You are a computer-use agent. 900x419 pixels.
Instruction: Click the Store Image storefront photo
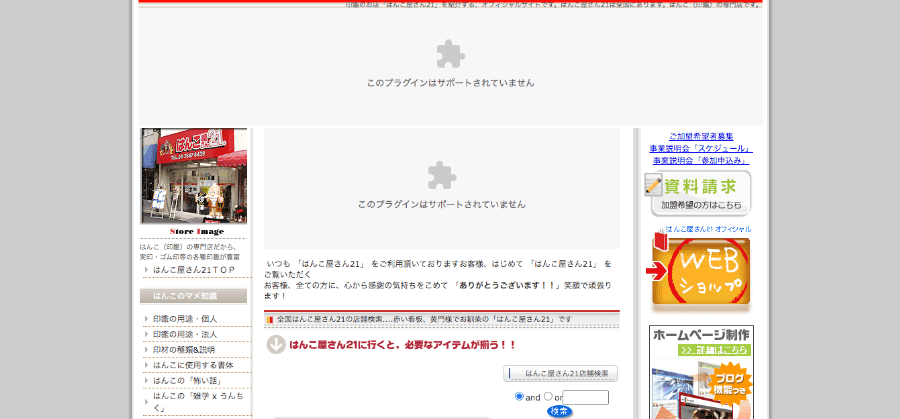(x=194, y=175)
